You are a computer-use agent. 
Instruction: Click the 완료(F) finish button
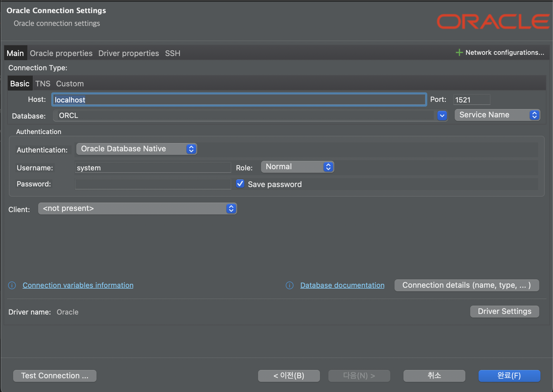[509, 376]
